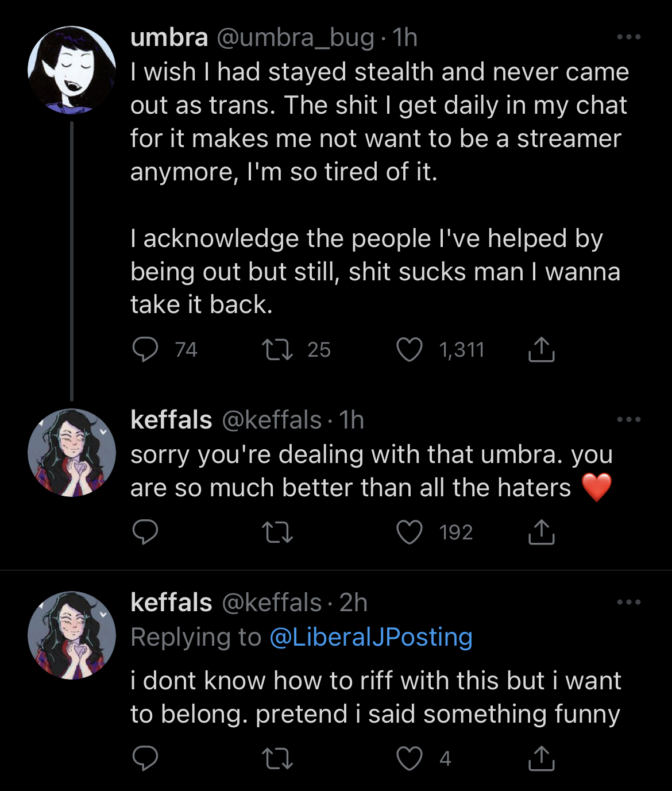The image size is (672, 791).
Task: Reply to keffals' tweet with 192 likes
Action: [x=145, y=532]
